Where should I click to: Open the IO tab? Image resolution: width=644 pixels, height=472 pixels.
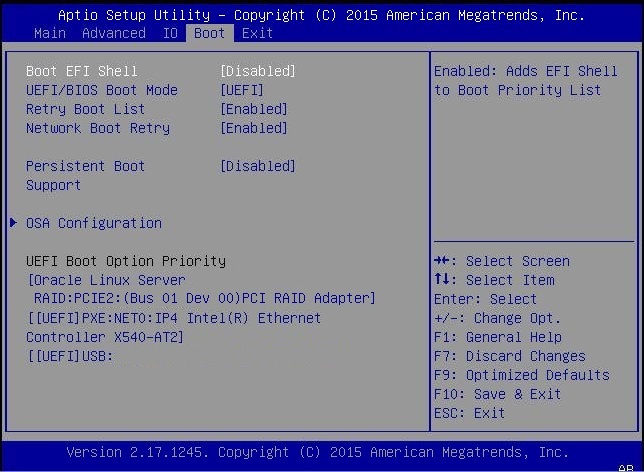coord(170,33)
